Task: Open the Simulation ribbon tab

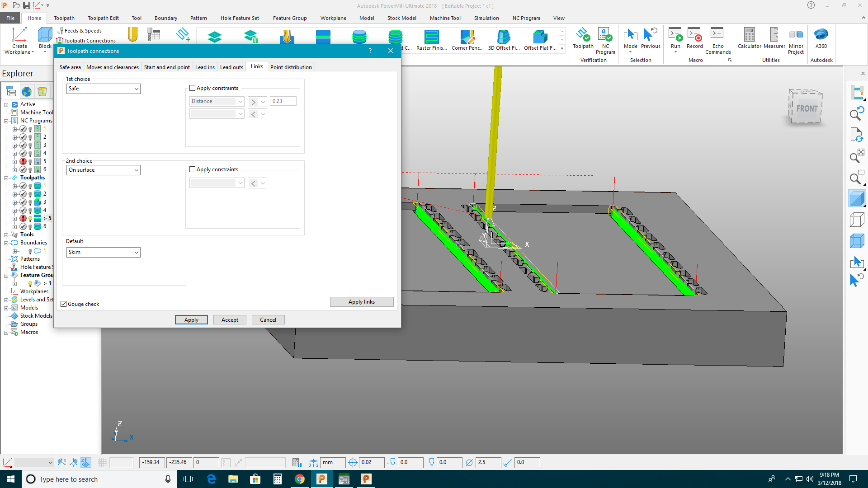Action: [x=486, y=18]
